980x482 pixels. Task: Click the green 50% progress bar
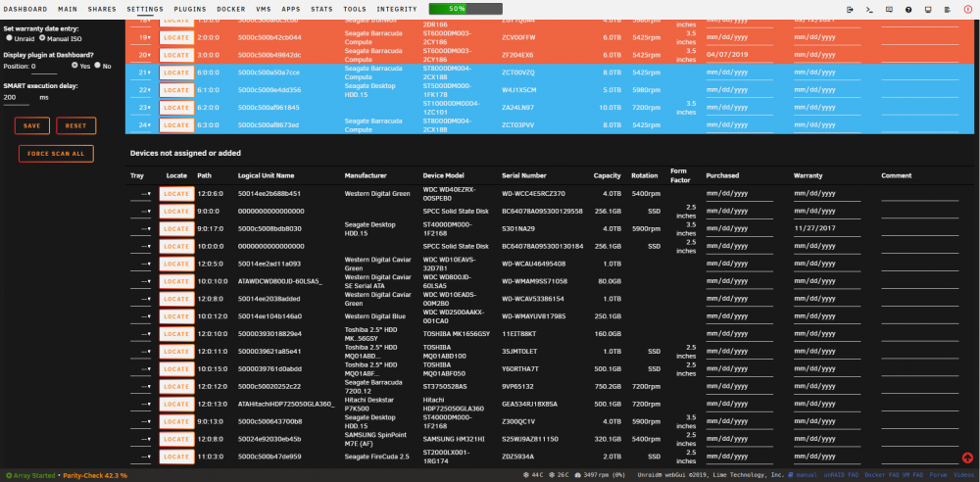(465, 10)
